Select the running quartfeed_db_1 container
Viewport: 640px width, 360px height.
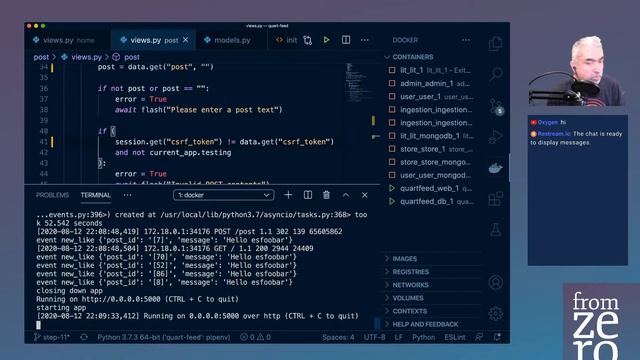(x=431, y=201)
